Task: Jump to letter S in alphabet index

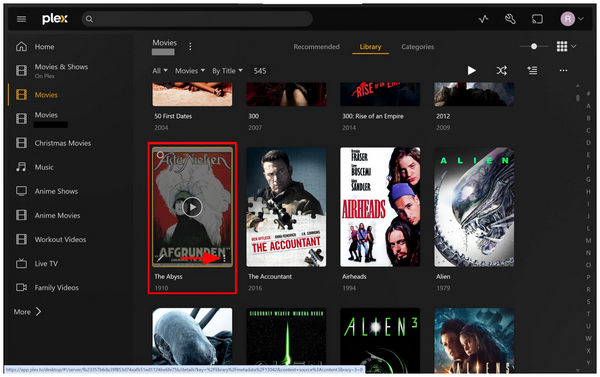Action: point(589,302)
